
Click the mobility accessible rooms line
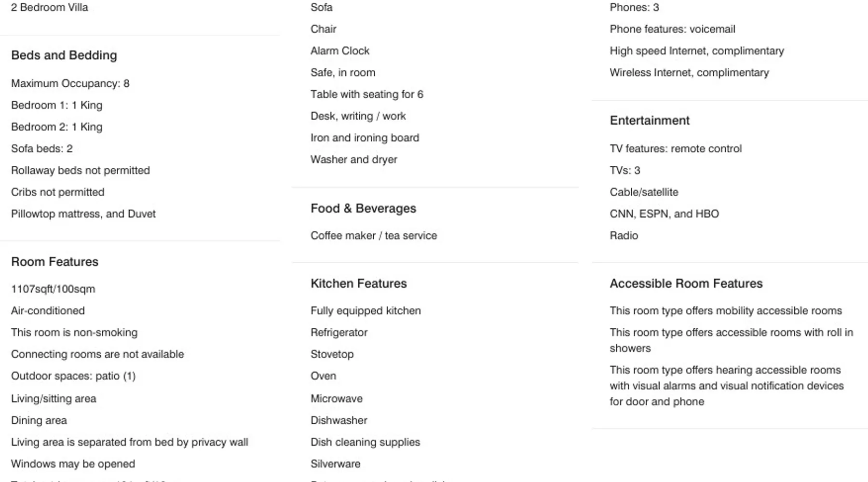725,311
